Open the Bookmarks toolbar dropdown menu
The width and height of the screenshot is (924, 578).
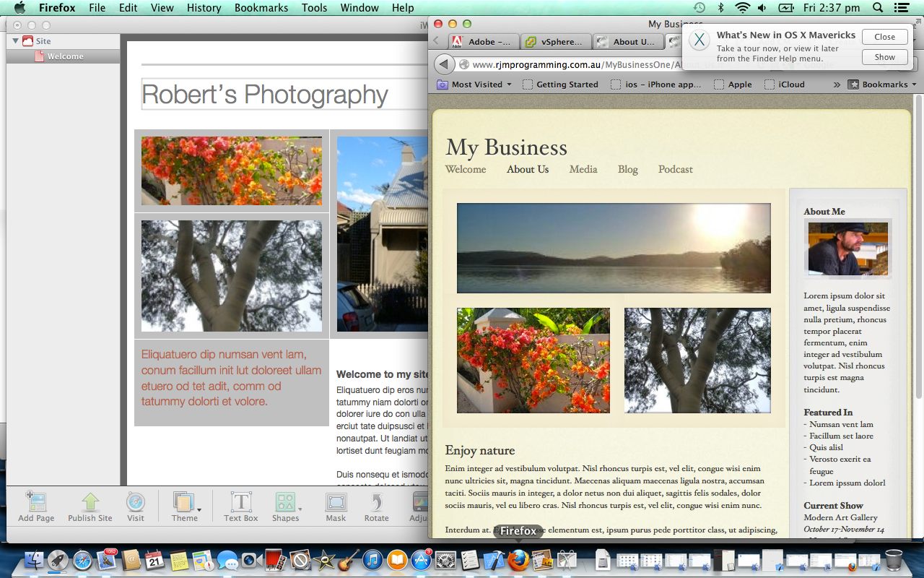881,85
